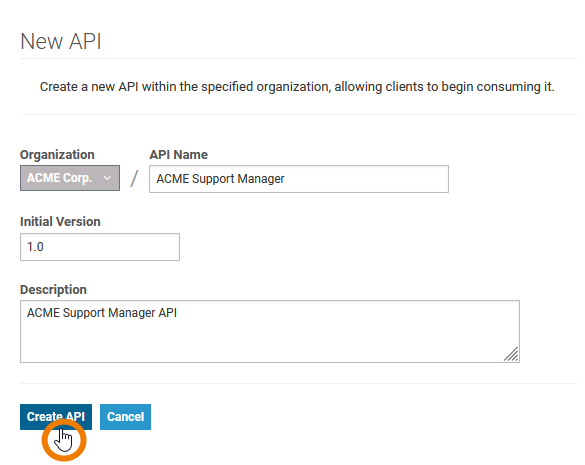The height and width of the screenshot is (465, 585).
Task: Click the Initial Version label
Action: tap(60, 222)
